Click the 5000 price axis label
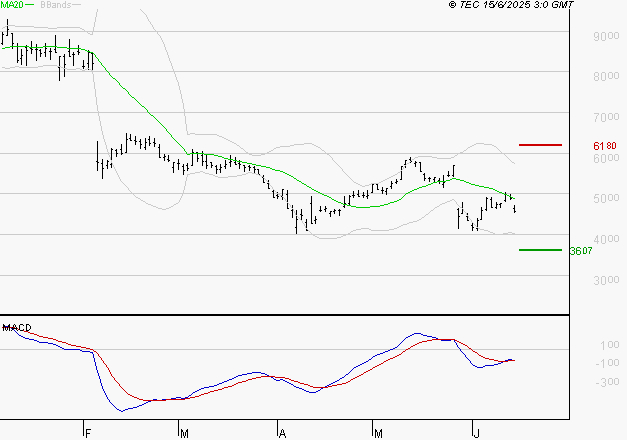 pos(606,198)
